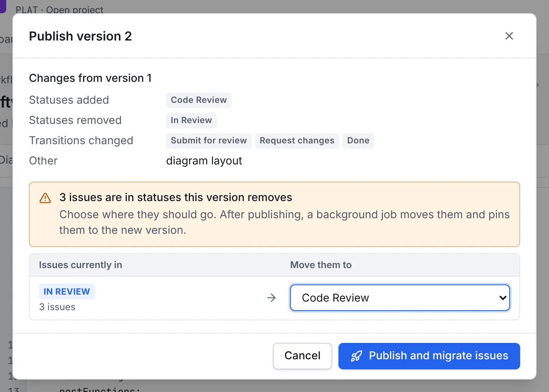Click the In Review removed status chip
This screenshot has height=392, width=549.
point(191,120)
